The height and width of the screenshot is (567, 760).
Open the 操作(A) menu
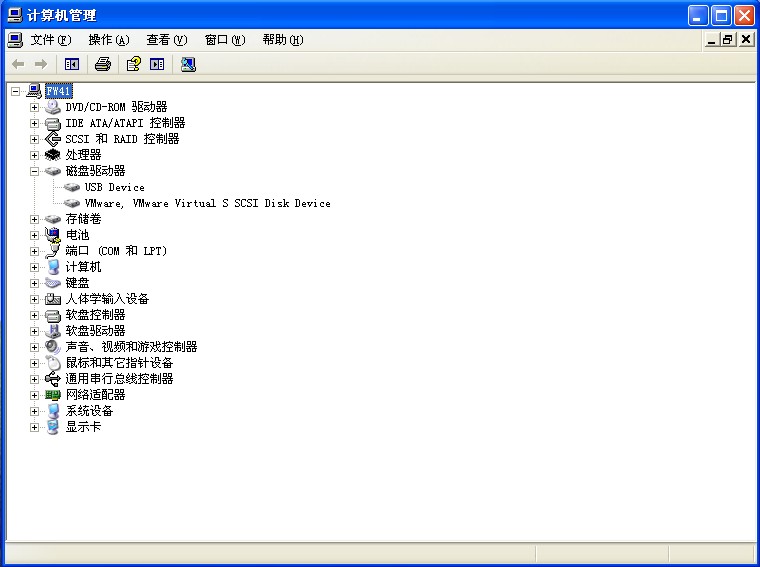[109, 40]
